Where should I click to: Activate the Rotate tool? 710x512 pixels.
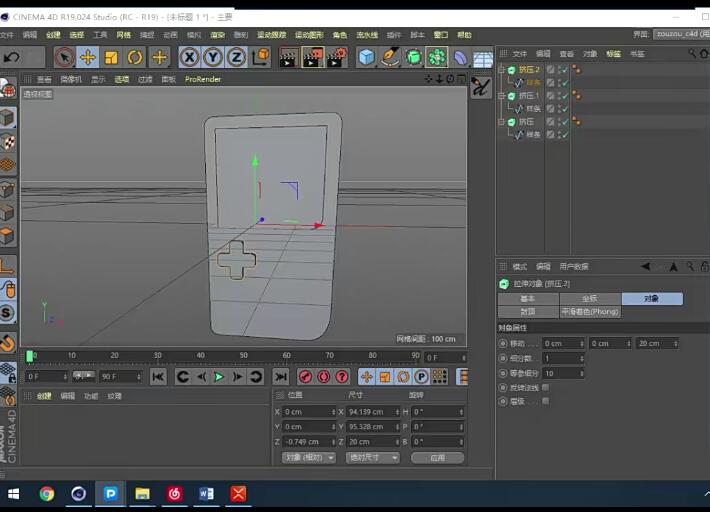coord(135,57)
